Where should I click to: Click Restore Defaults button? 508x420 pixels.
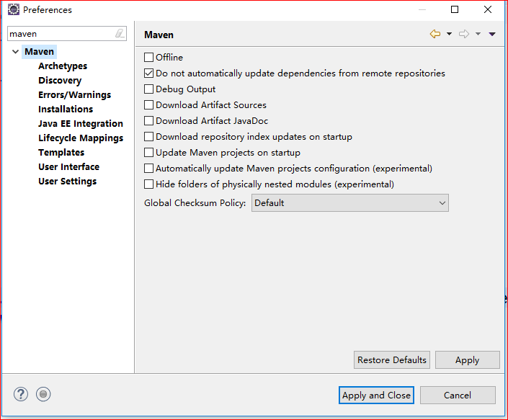[392, 359]
